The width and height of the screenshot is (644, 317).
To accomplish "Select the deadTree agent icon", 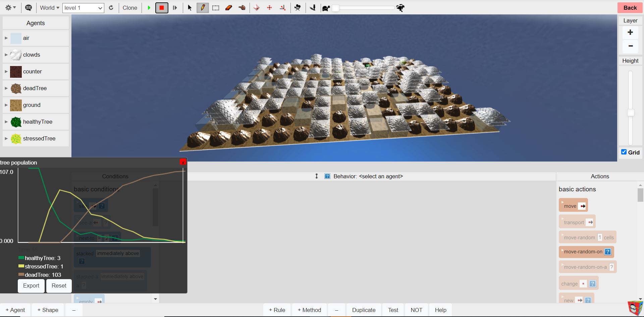I will (x=16, y=88).
